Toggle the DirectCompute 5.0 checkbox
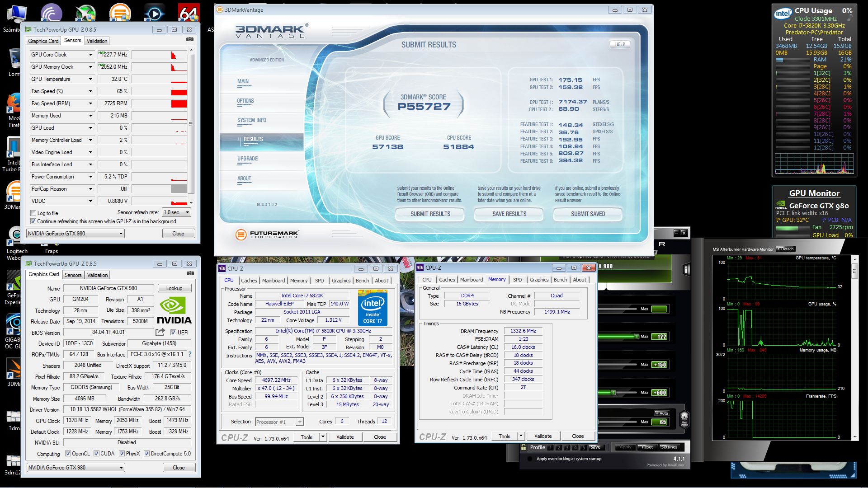 point(146,454)
